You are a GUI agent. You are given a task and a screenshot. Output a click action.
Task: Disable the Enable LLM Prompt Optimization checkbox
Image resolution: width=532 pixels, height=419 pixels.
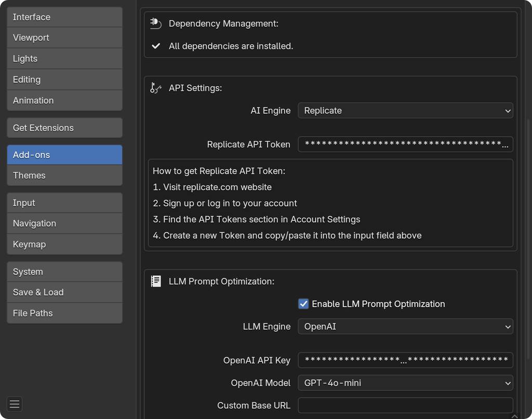click(x=303, y=304)
